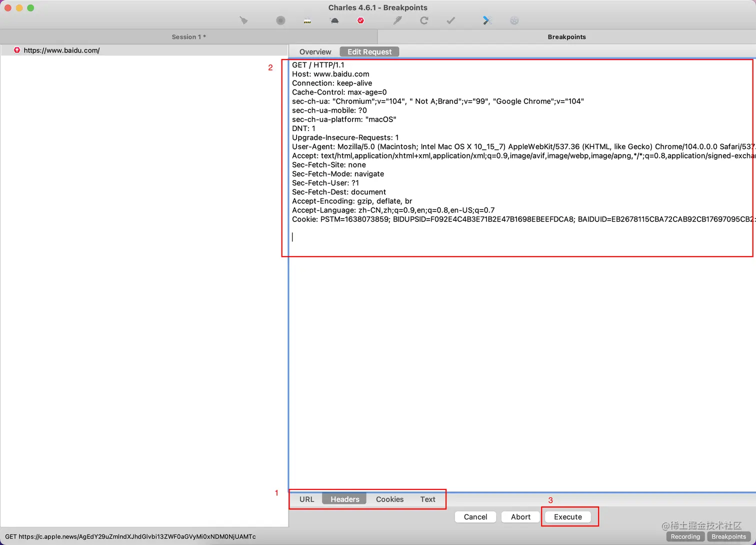Select the https://www.baidu.com/ breakpoint entry
The image size is (756, 545).
pyautogui.click(x=144, y=50)
